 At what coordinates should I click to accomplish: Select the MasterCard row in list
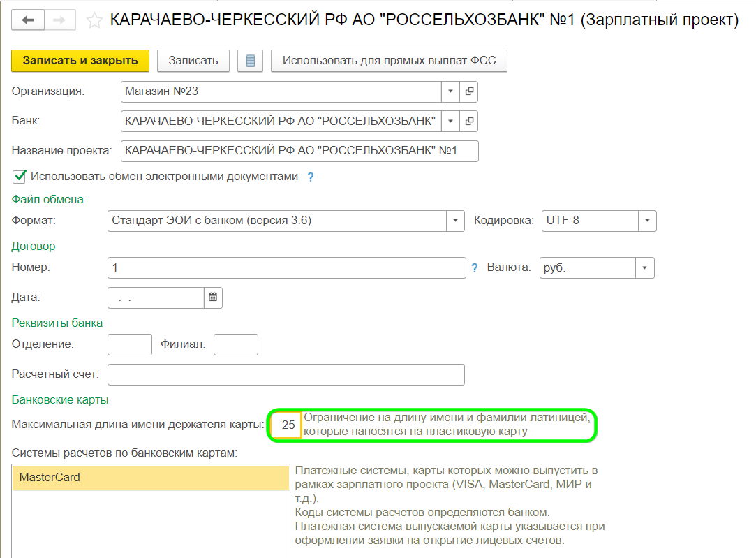click(x=150, y=478)
